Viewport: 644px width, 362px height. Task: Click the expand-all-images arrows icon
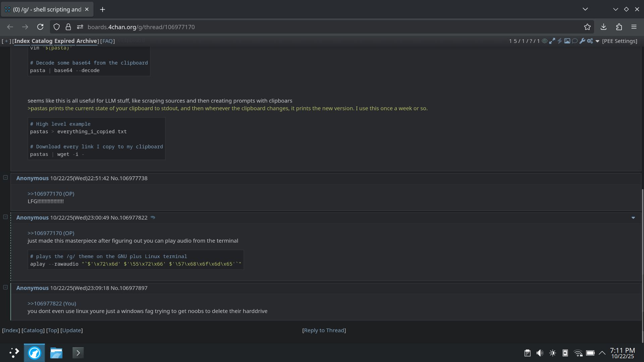point(552,41)
